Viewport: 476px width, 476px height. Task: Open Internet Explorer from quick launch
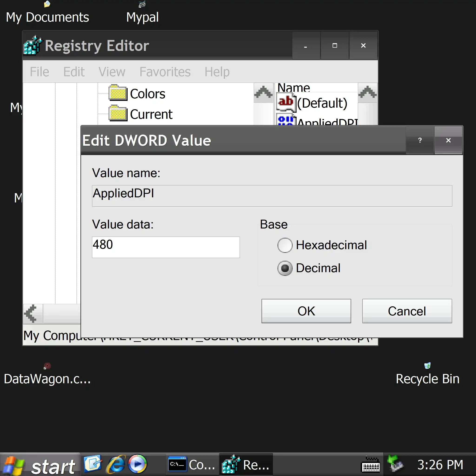(x=115, y=465)
